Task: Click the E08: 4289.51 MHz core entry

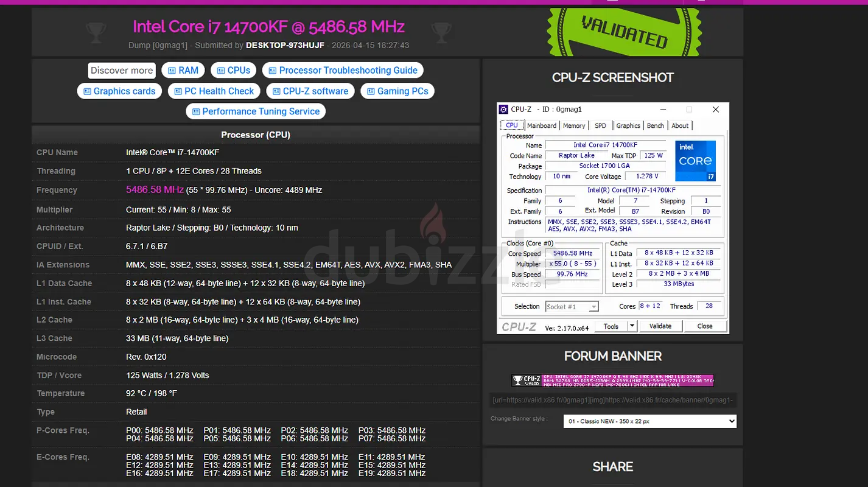Action: 159,457
